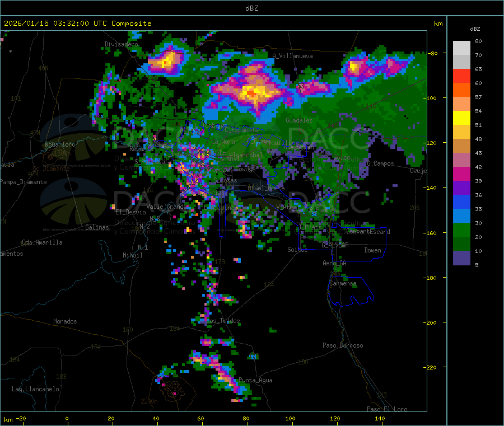The height and width of the screenshot is (426, 504).
Task: Click the 'El_Desvio' map label
Action: pyautogui.click(x=130, y=212)
